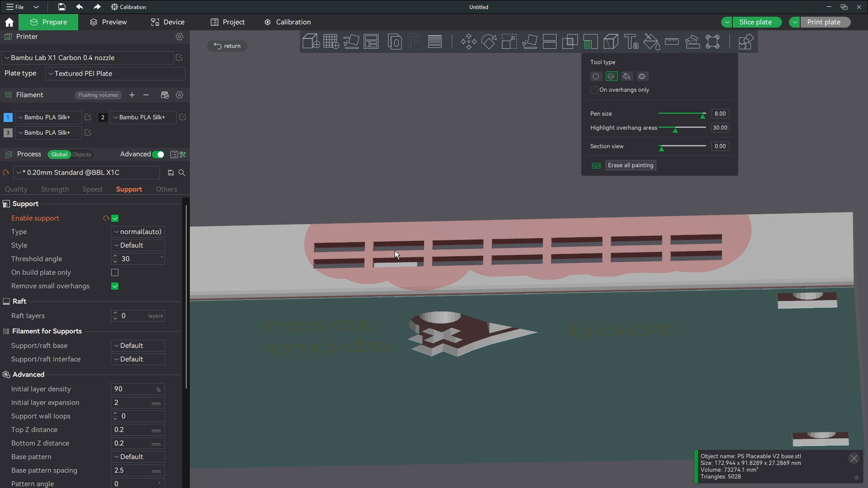The width and height of the screenshot is (868, 488).
Task: Toggle the Enable support checkbox
Action: coord(115,218)
